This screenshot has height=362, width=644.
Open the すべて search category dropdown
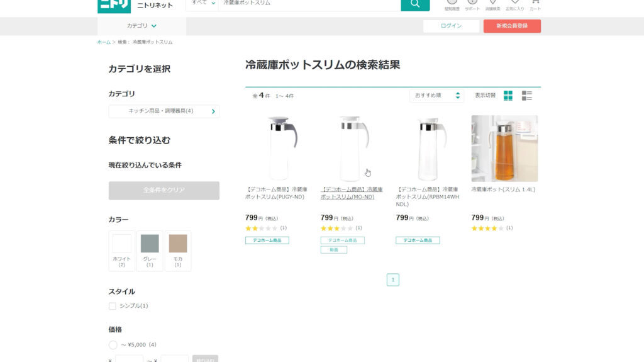(x=203, y=3)
